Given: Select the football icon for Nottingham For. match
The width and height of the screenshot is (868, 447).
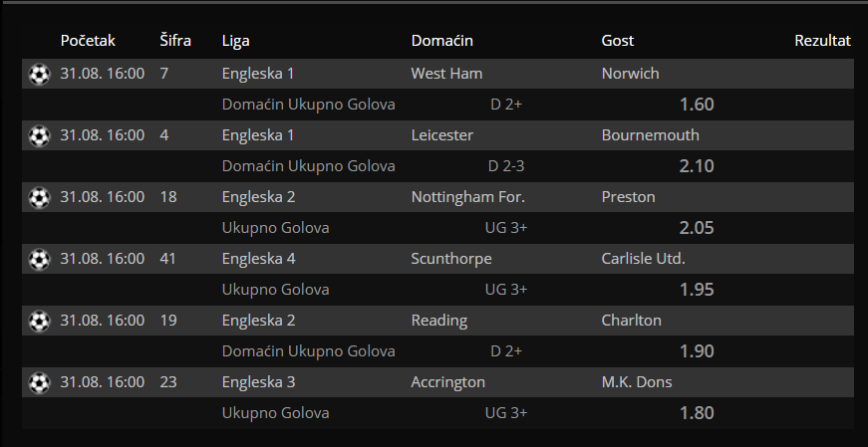Looking at the screenshot, I should click(39, 197).
